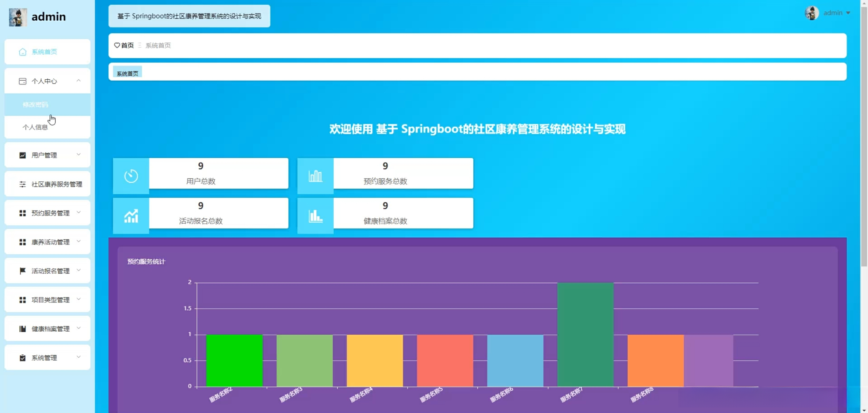Expand the 预约服务管理 submenu arrow
The height and width of the screenshot is (413, 868).
[x=79, y=213]
